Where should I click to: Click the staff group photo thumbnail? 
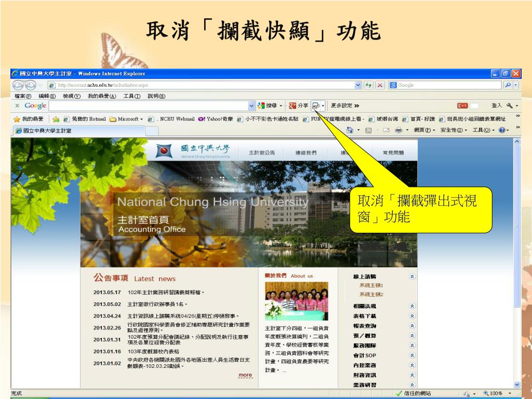(x=297, y=301)
